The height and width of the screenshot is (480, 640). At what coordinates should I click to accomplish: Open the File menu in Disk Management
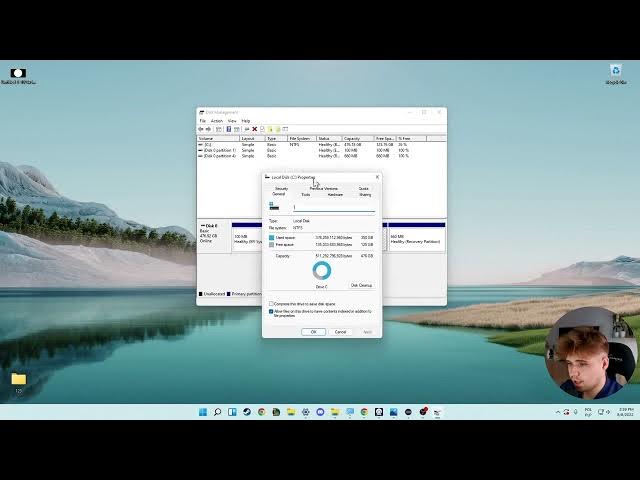click(x=202, y=121)
